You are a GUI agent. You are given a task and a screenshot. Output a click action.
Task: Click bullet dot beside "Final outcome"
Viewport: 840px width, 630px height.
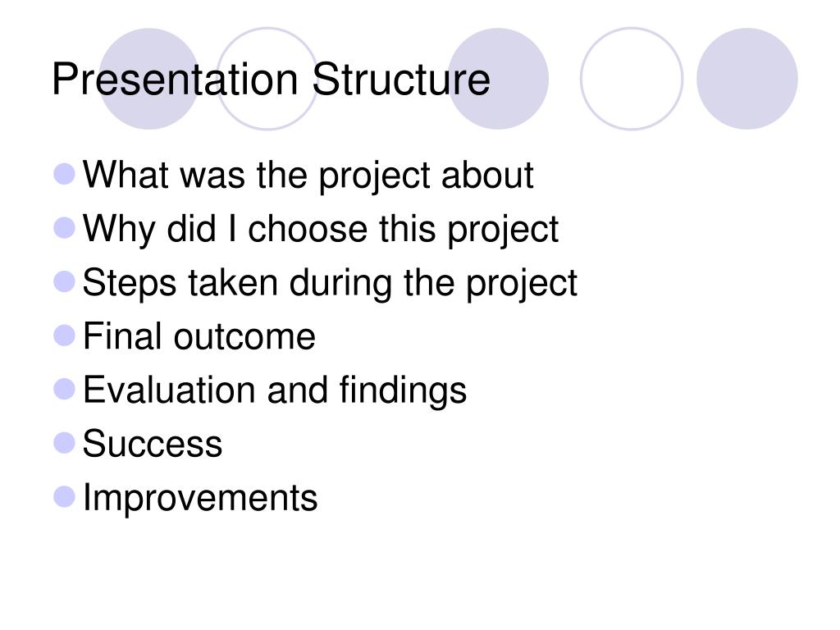point(64,336)
